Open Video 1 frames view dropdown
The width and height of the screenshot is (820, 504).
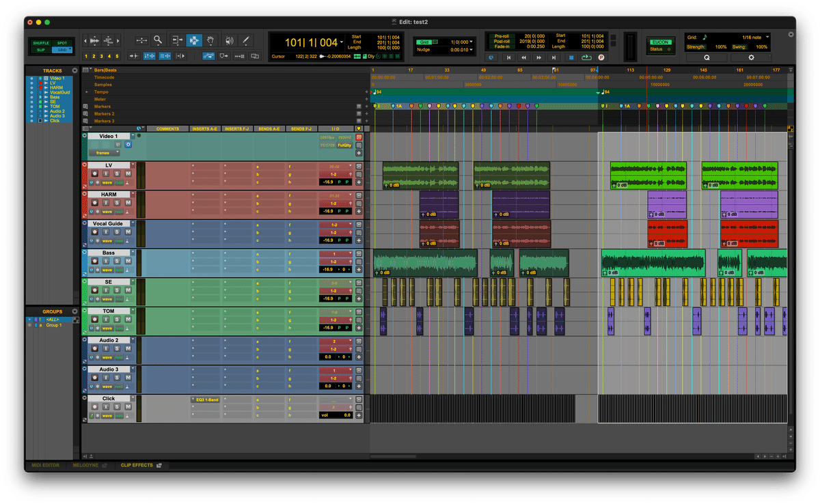click(104, 153)
